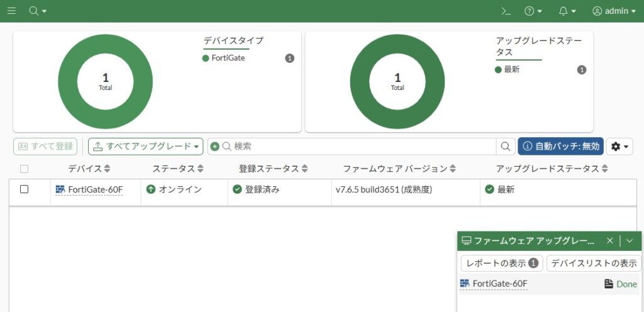Toggle auto patch disabled button
The image size is (644, 312).
[560, 147]
